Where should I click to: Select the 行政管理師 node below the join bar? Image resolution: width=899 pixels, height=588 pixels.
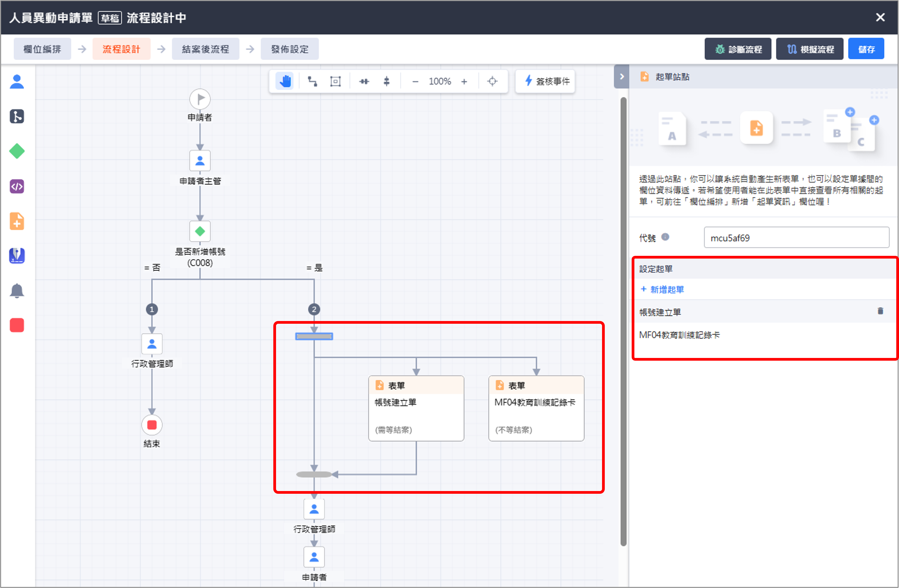pyautogui.click(x=314, y=509)
